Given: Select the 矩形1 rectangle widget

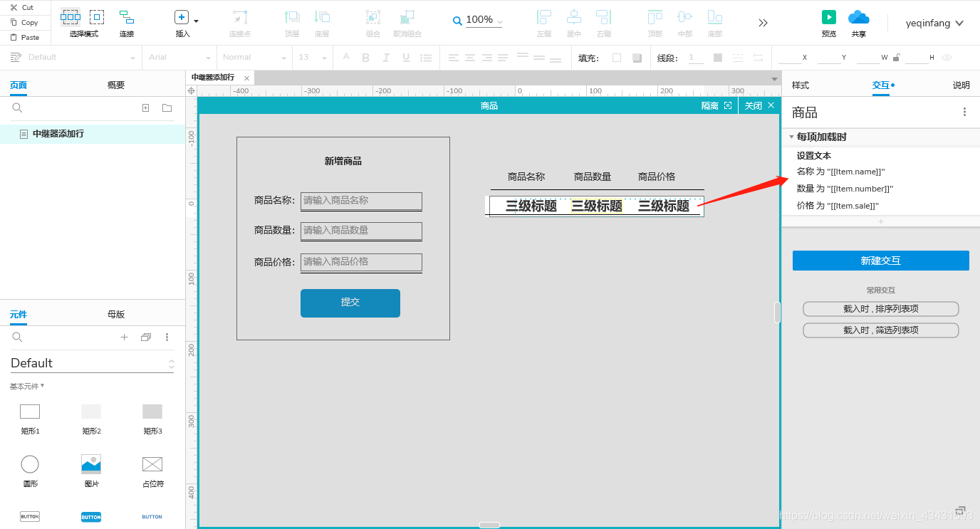Looking at the screenshot, I should click(x=30, y=418).
